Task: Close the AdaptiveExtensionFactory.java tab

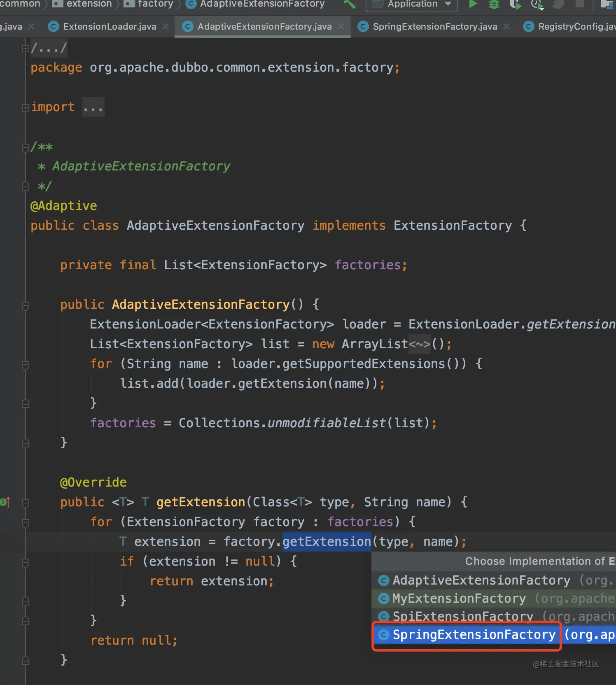Action: (x=341, y=26)
